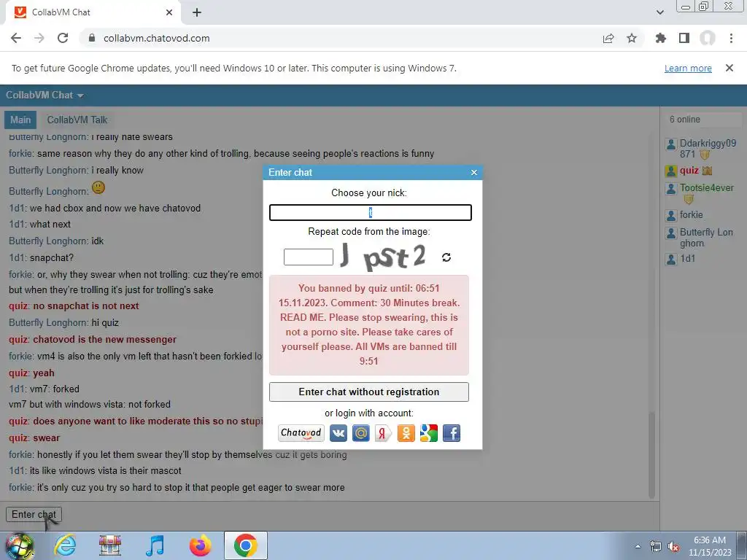This screenshot has width=747, height=560.
Task: Click the smiley emoji in Butterfly Longhorn's message
Action: point(98,187)
